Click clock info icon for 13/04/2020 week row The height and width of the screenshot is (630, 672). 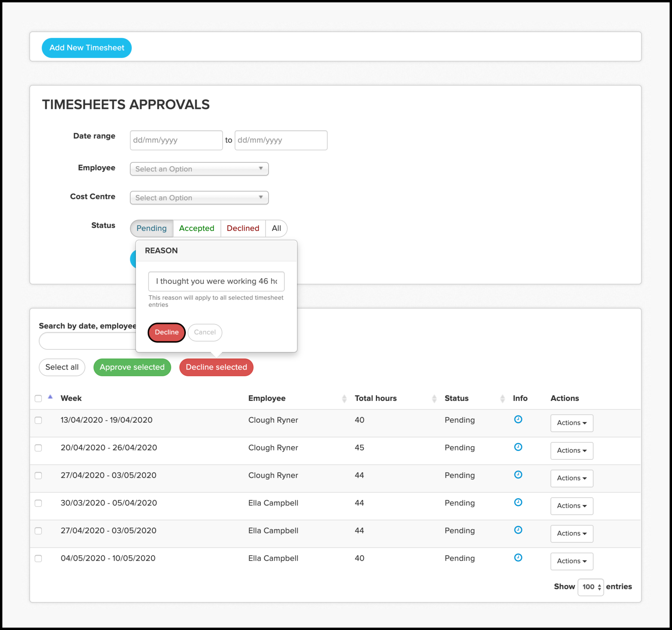click(x=518, y=419)
